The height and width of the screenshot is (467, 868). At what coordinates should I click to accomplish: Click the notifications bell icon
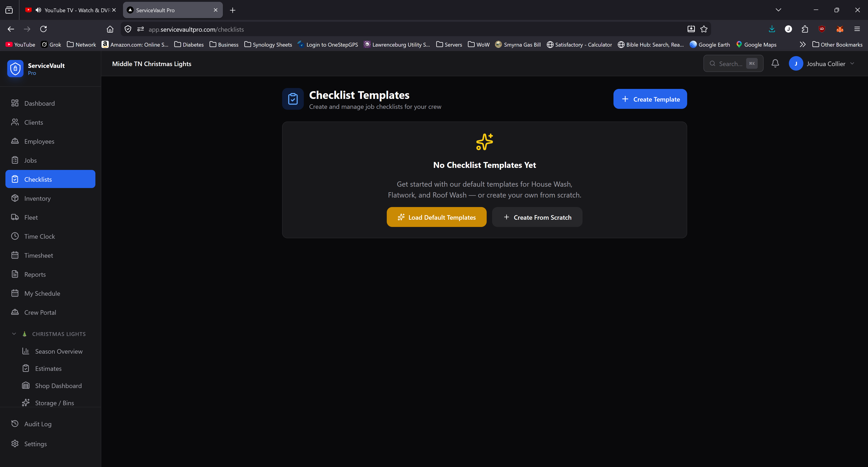point(775,63)
